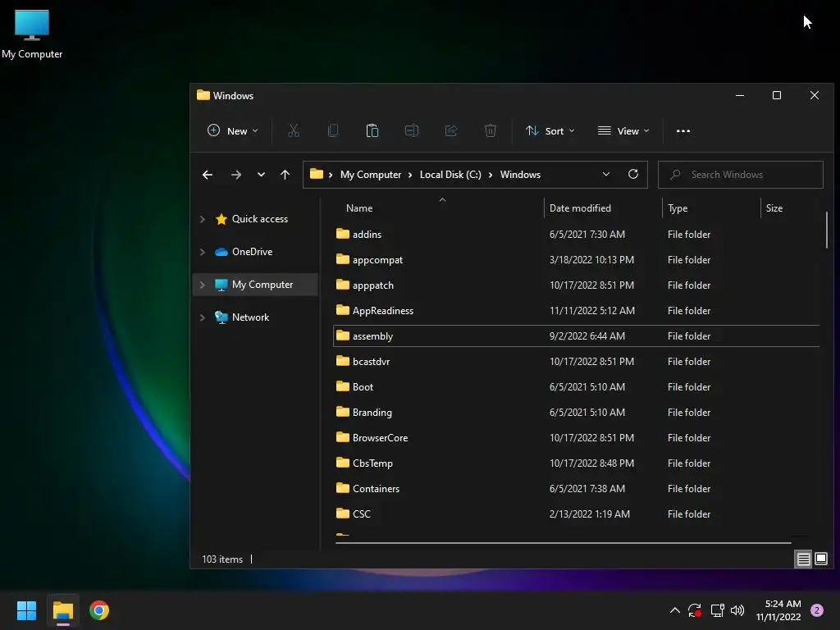The image size is (840, 630).
Task: Select OneDrive in navigation pane
Action: click(x=252, y=252)
